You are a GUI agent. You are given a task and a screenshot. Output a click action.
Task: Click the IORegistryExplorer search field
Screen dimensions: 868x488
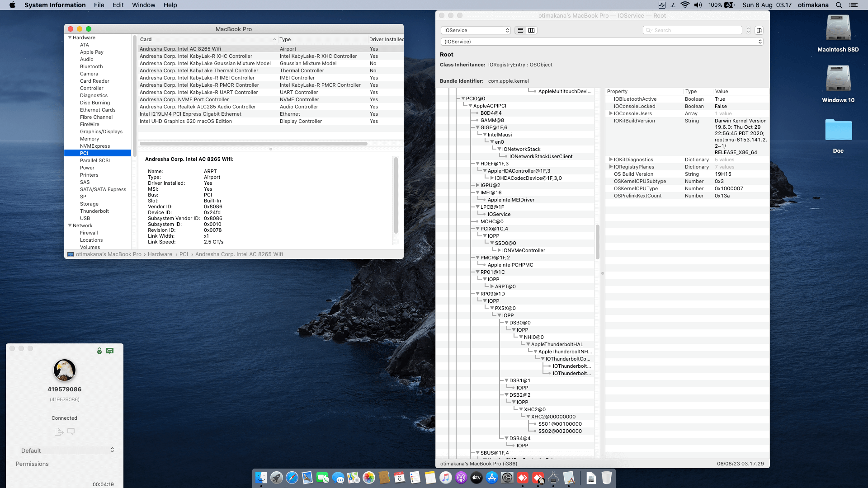tap(692, 30)
